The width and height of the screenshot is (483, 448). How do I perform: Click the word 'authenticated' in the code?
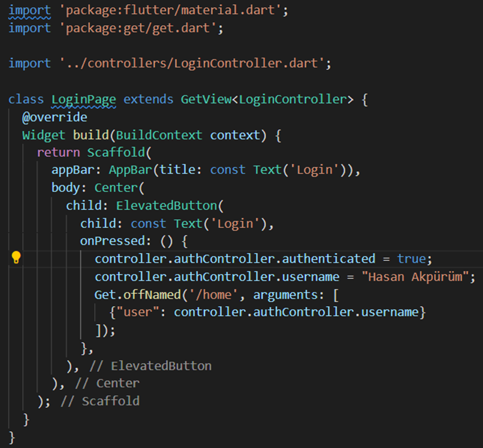(328, 259)
